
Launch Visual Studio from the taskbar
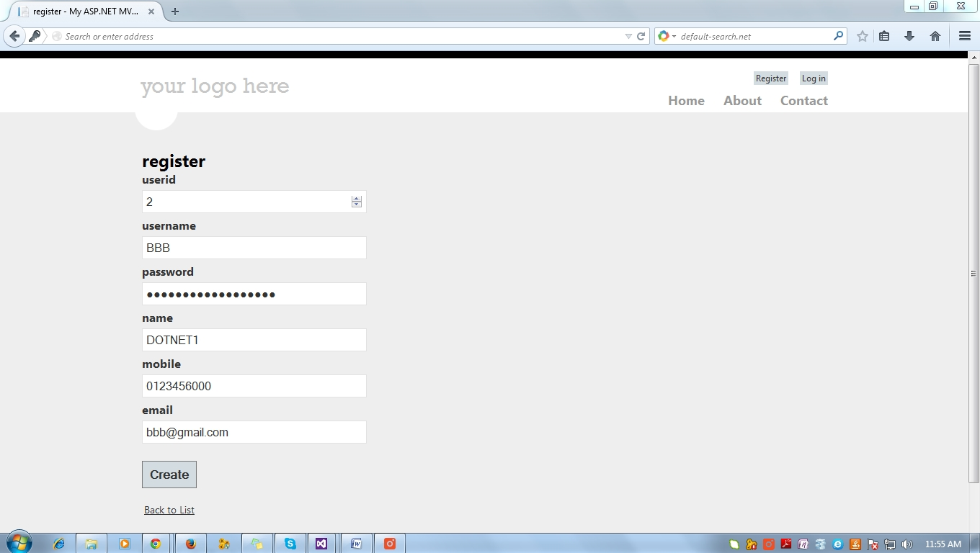point(321,544)
